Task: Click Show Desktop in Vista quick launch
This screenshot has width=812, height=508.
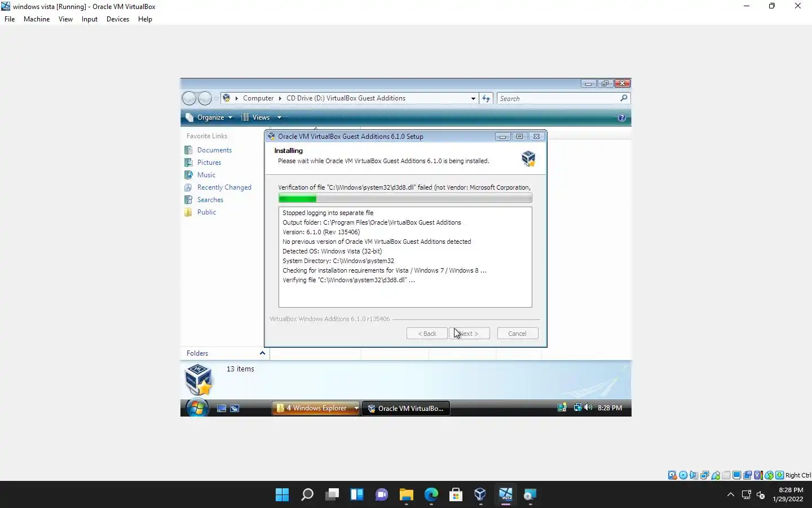Action: (x=222, y=408)
